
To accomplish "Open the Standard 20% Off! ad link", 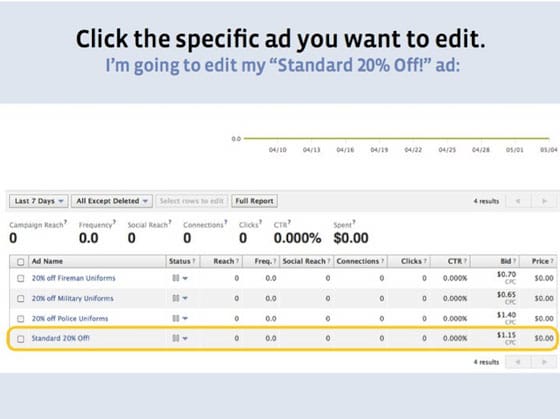I will [x=61, y=338].
